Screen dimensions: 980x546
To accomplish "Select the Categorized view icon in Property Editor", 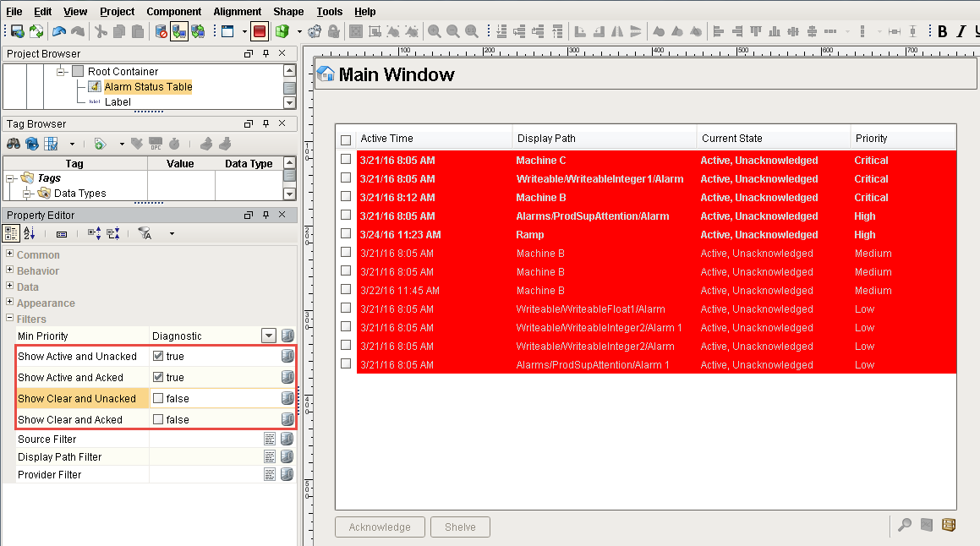I will (11, 233).
